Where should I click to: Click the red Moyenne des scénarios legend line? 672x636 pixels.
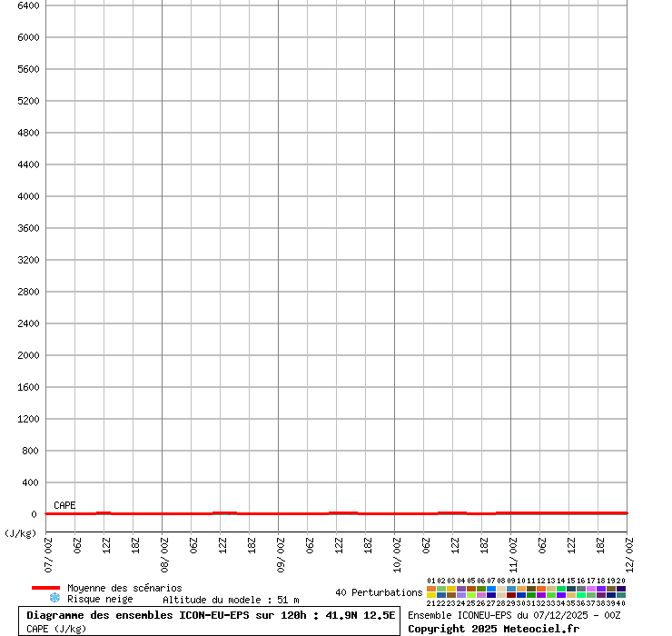click(45, 588)
